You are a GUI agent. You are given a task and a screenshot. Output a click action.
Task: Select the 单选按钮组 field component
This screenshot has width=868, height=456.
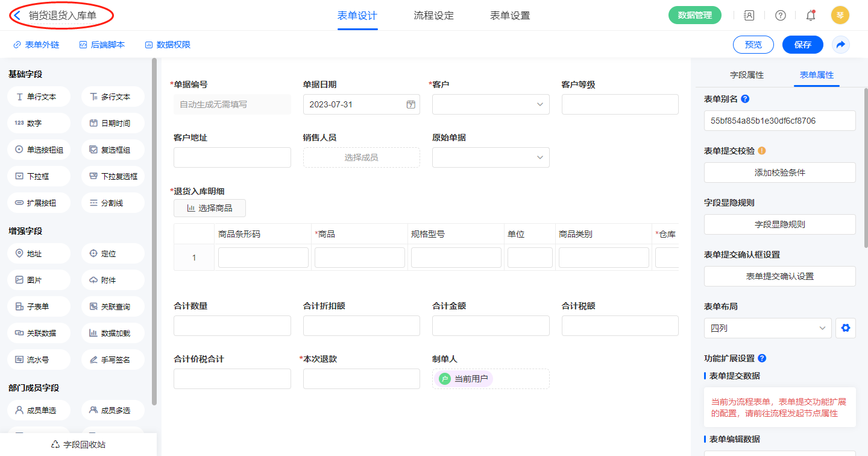pos(39,150)
